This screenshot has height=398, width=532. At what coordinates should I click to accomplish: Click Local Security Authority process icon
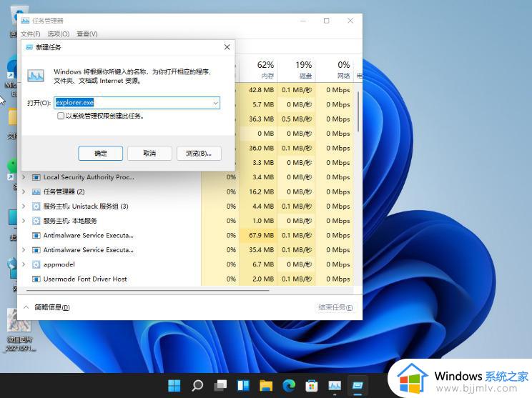[36, 177]
